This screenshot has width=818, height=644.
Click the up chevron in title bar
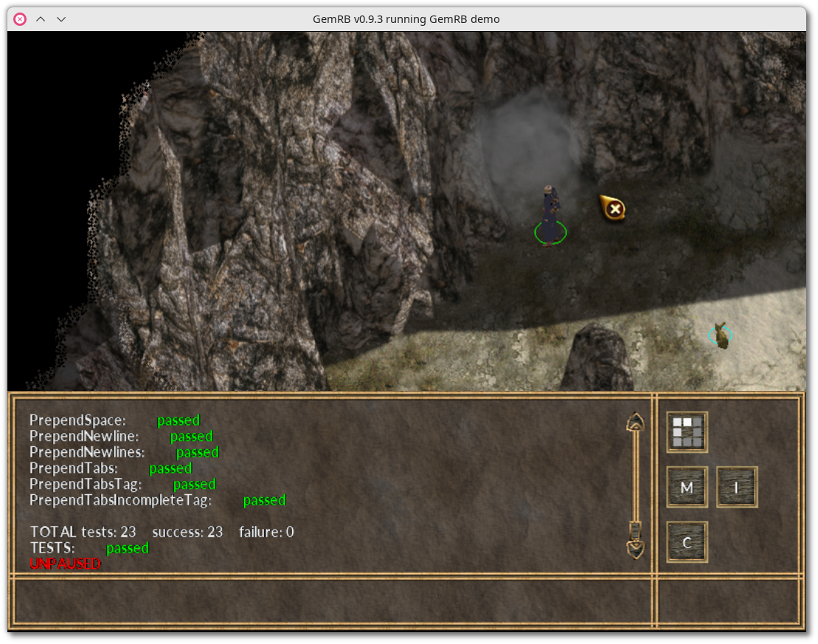[41, 19]
